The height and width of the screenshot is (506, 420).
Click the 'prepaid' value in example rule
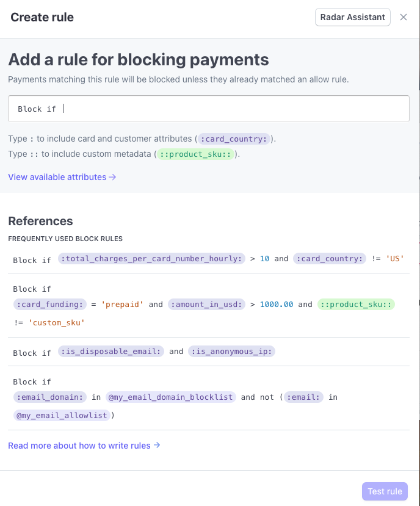[x=123, y=304]
